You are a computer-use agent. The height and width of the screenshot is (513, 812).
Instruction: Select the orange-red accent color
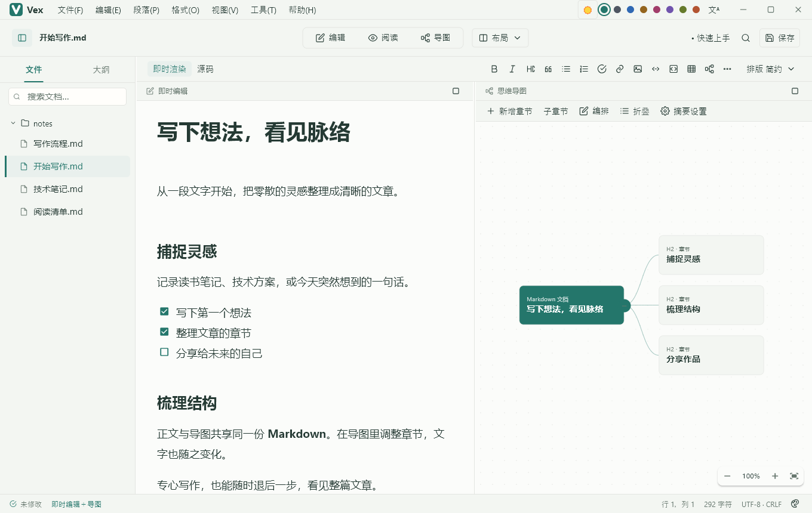point(696,10)
